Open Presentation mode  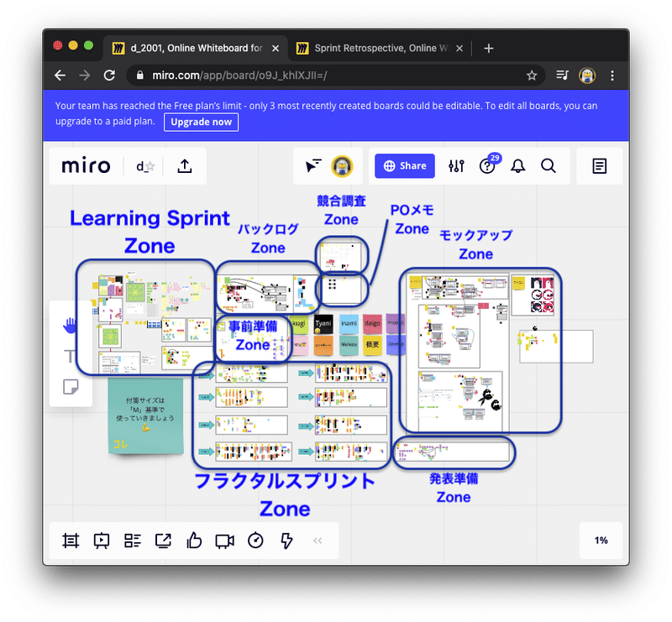click(102, 541)
